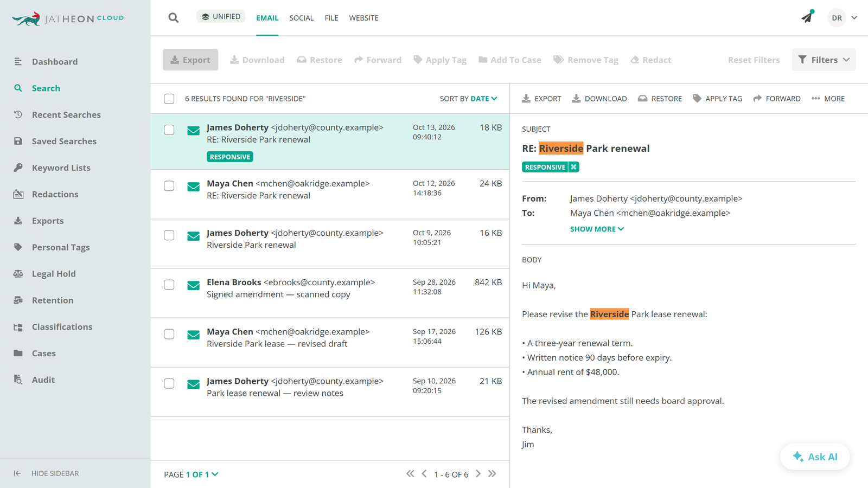The width and height of the screenshot is (868, 488).
Task: Click DOWNLOAD in the preview pane
Action: click(x=599, y=99)
